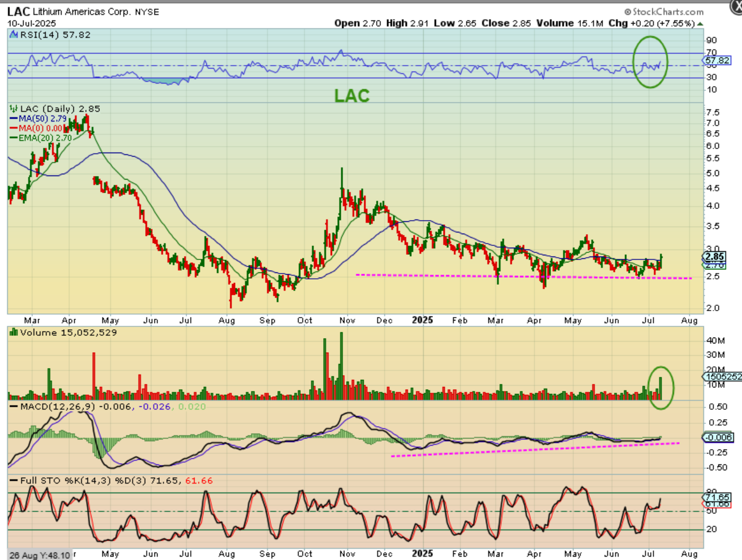Viewport: 742px width, 560px height.
Task: Click the 57.82 RSI value tag on the right axis
Action: coord(717,60)
